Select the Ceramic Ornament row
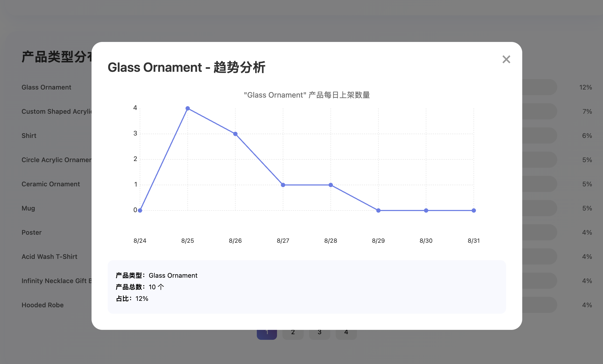Viewport: 603px width, 364px height. 51,184
